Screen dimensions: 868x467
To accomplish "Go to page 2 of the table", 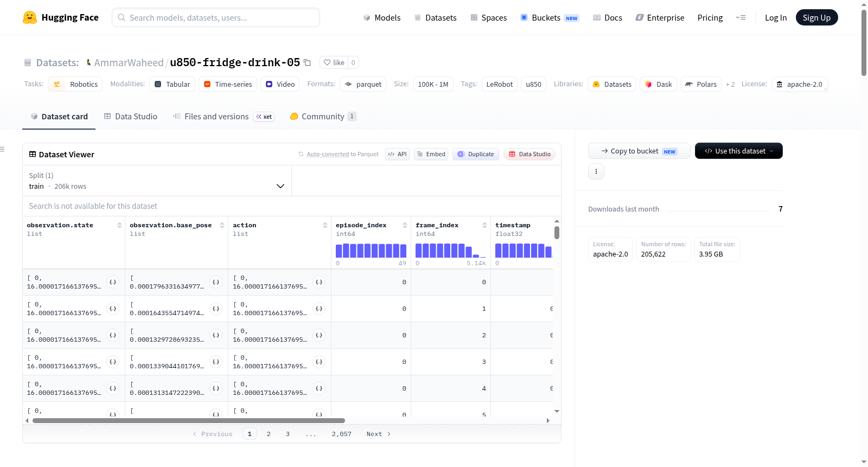I will (269, 434).
